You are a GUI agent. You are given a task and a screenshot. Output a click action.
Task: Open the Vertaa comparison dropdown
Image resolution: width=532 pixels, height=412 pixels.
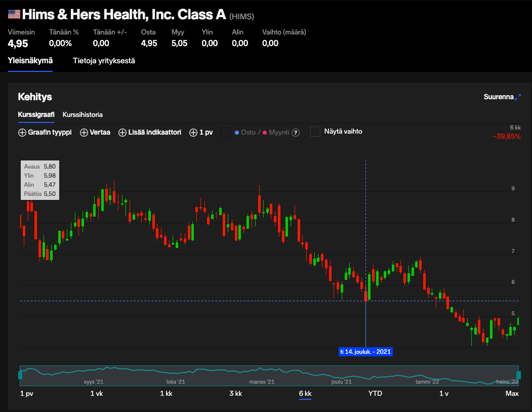[x=100, y=133]
